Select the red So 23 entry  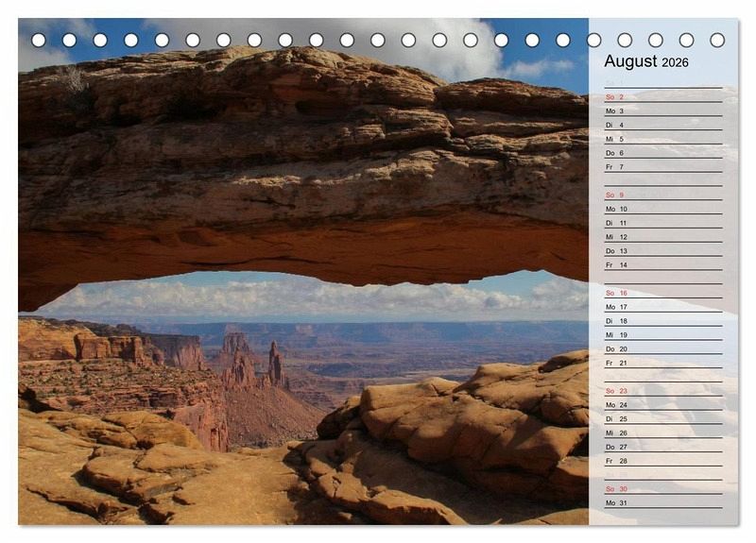pos(616,391)
